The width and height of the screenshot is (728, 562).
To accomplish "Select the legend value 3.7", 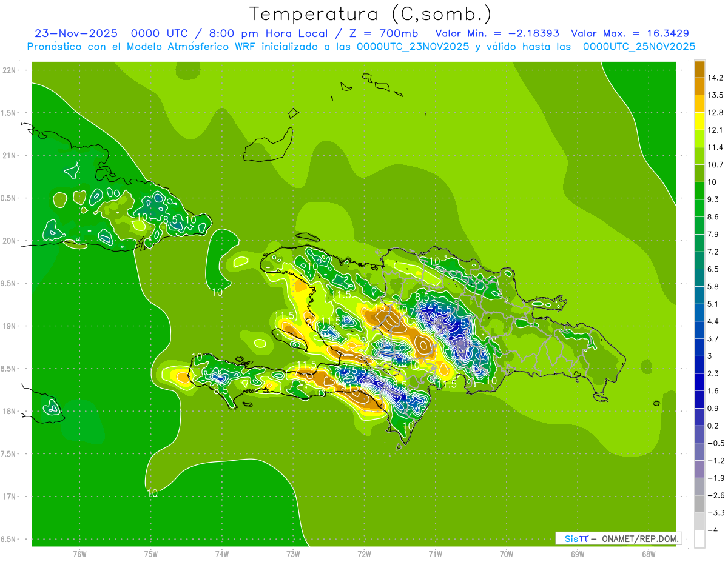I will [714, 338].
